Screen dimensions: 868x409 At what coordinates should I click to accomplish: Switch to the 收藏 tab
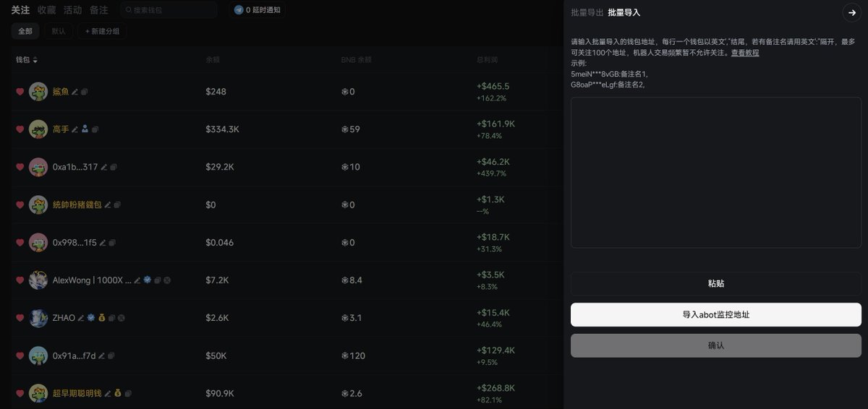tap(46, 10)
